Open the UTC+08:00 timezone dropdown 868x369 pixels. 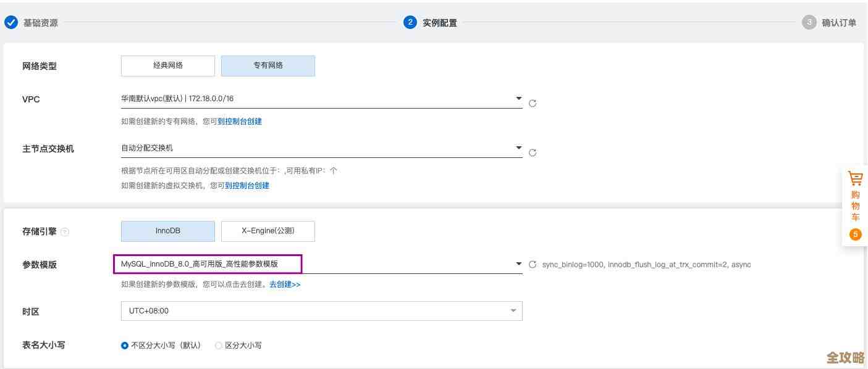pos(513,310)
